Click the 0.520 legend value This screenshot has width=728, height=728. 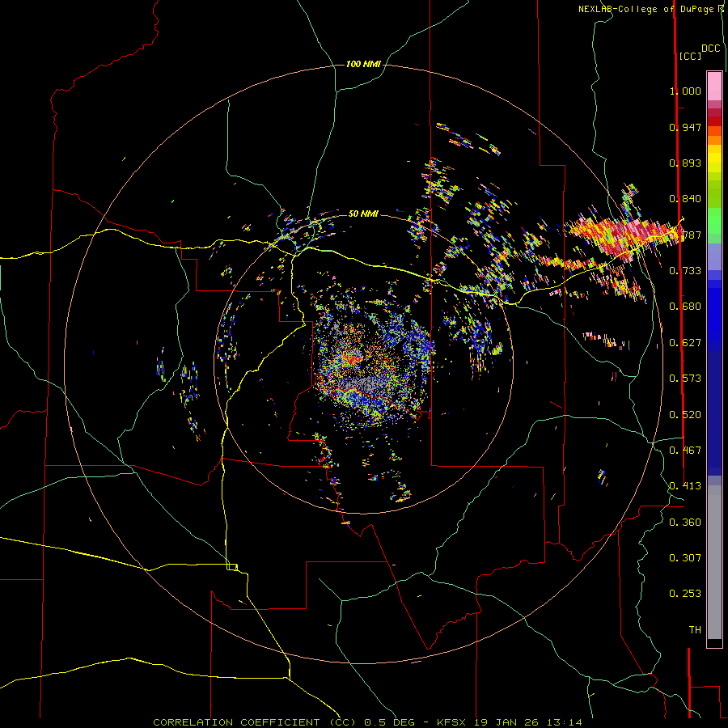[x=685, y=415]
